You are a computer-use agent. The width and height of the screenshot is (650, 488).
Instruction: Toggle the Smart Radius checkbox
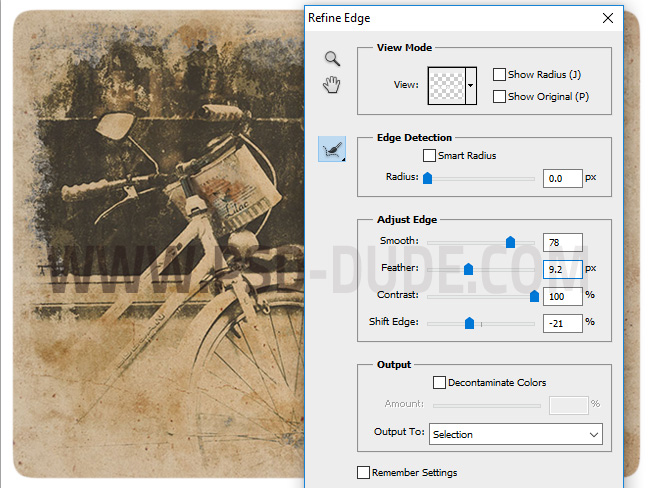coord(429,156)
